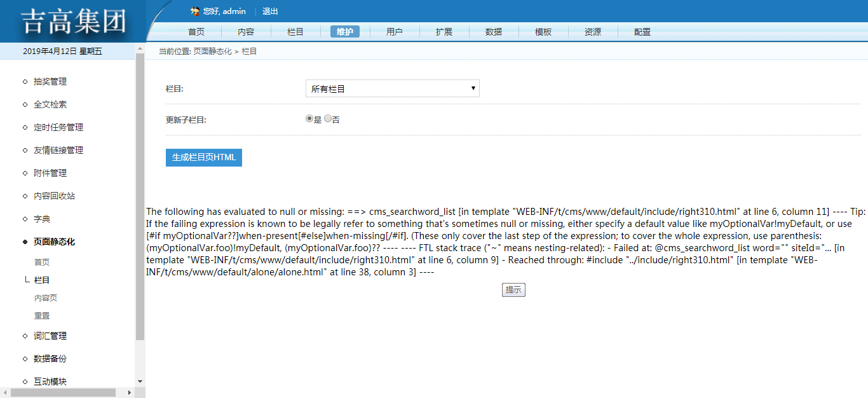868x398 pixels.
Task: Select 栏目 under 页面静态化
Action: (x=42, y=280)
